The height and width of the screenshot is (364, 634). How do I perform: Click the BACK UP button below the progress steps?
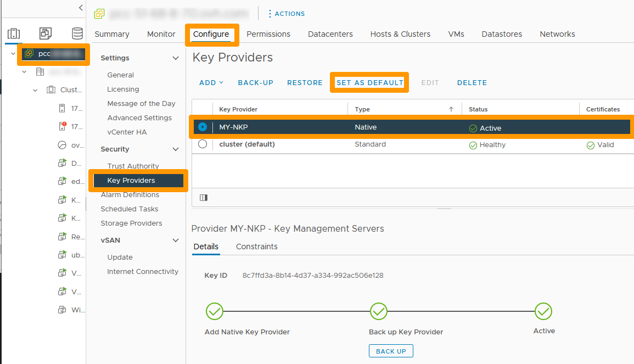(391, 350)
